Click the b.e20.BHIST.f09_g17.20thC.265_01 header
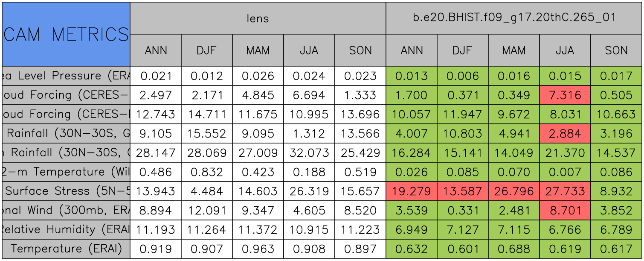Screen dimensions: 644x261 (514, 18)
